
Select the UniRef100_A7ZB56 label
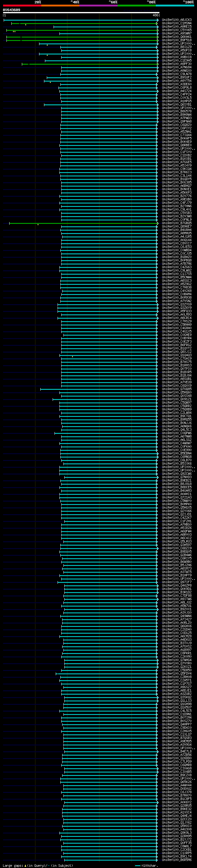[177, 755]
